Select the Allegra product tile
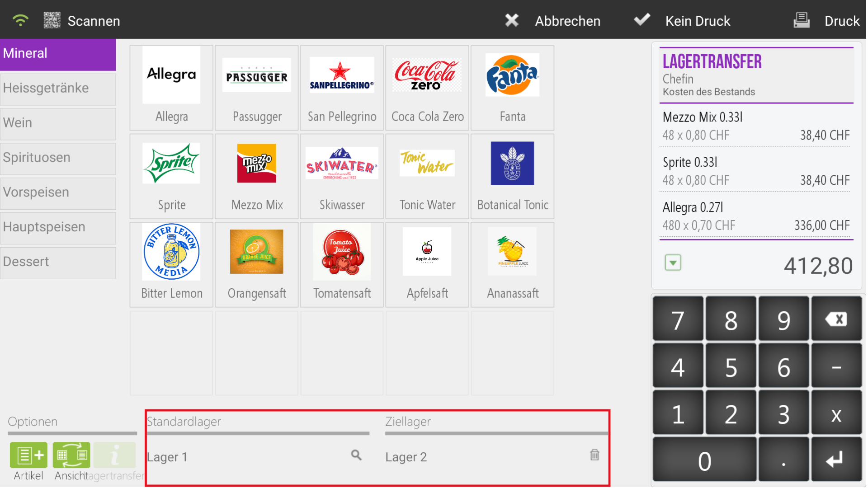The width and height of the screenshot is (868, 488). (171, 88)
